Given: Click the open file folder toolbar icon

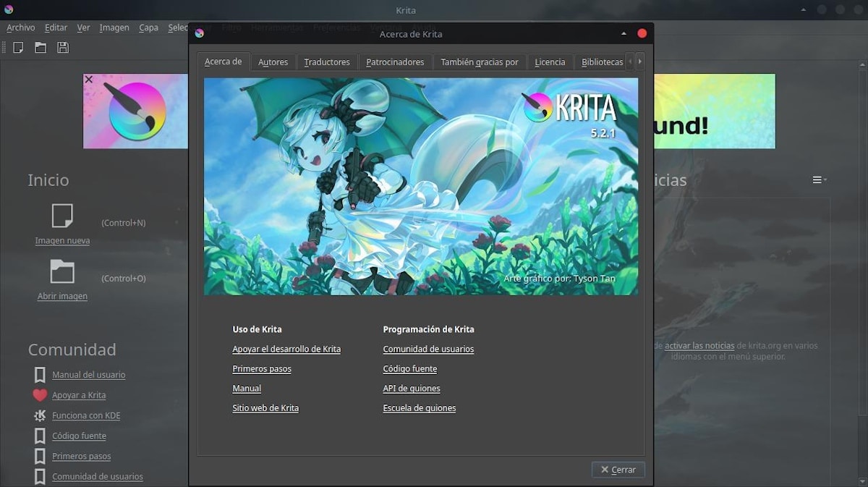Looking at the screenshot, I should [41, 48].
